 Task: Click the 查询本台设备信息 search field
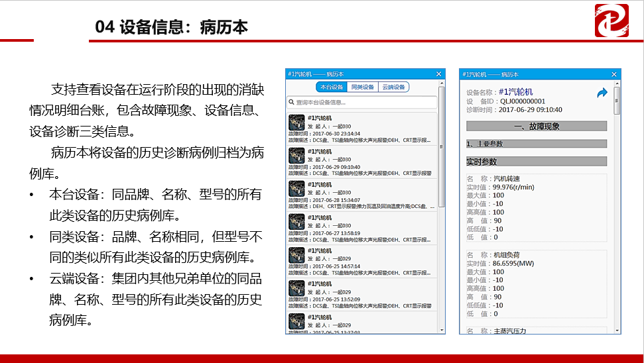(365, 102)
